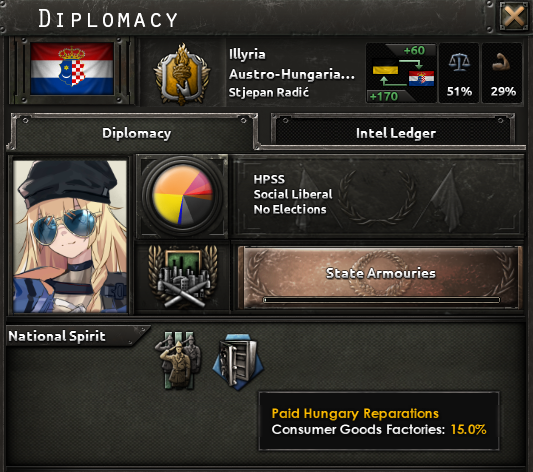Click the war support arm icon showing 29%
This screenshot has width=533, height=472.
pyautogui.click(x=502, y=63)
